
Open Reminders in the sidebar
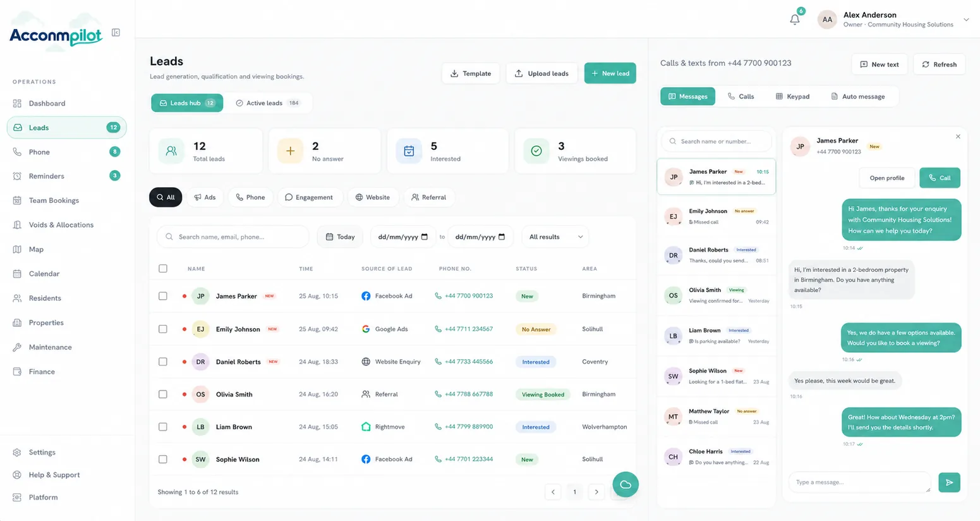coord(66,176)
